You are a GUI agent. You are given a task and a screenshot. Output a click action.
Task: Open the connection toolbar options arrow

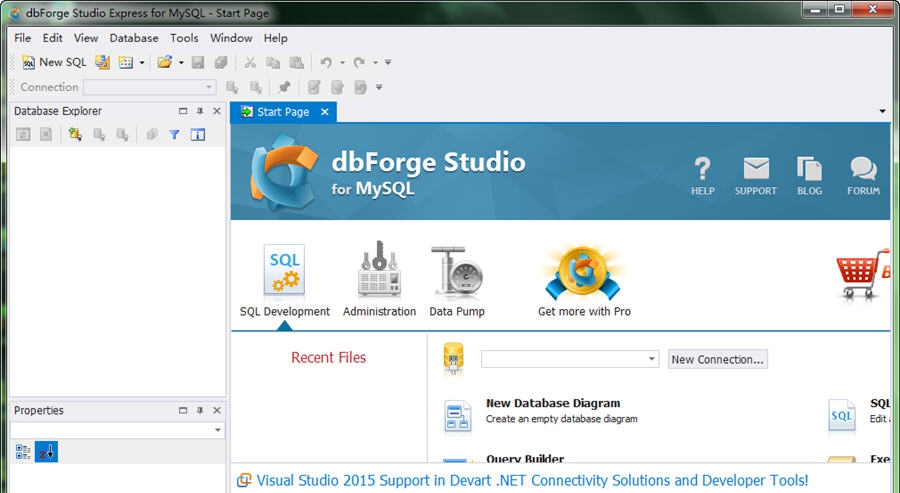point(379,87)
